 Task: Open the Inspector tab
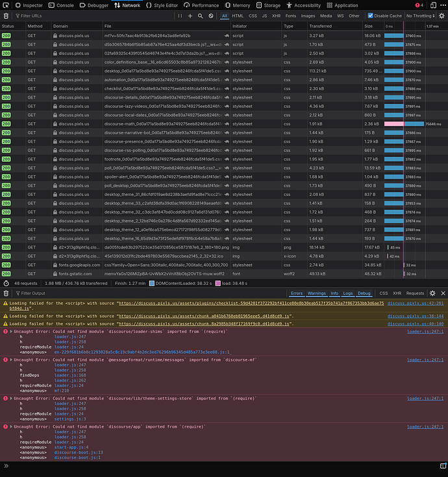click(29, 5)
